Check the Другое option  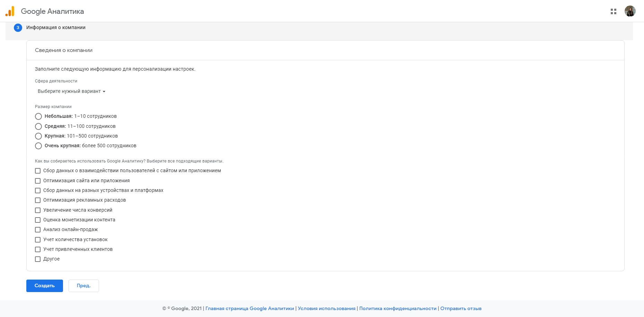tap(38, 259)
